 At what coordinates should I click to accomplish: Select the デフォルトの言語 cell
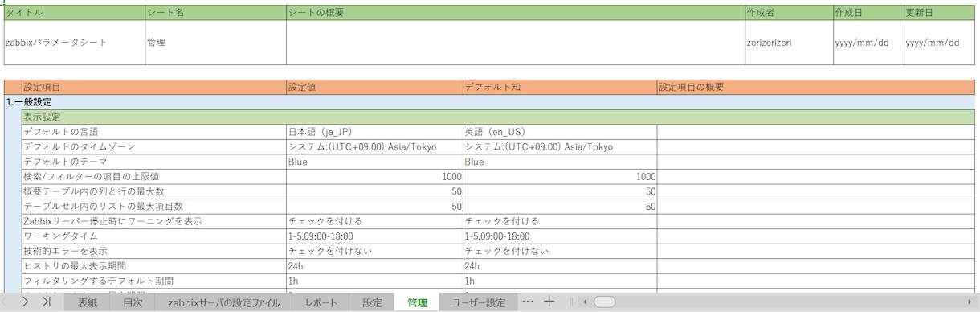(153, 132)
